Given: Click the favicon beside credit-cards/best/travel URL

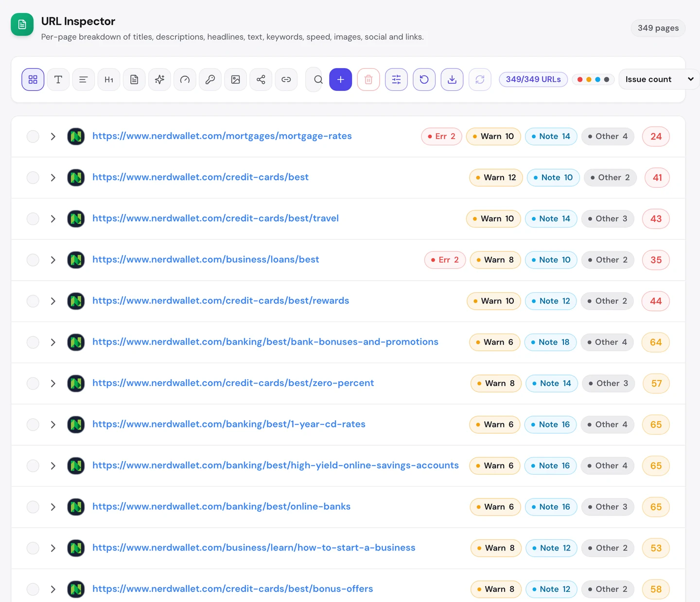Looking at the screenshot, I should point(76,219).
